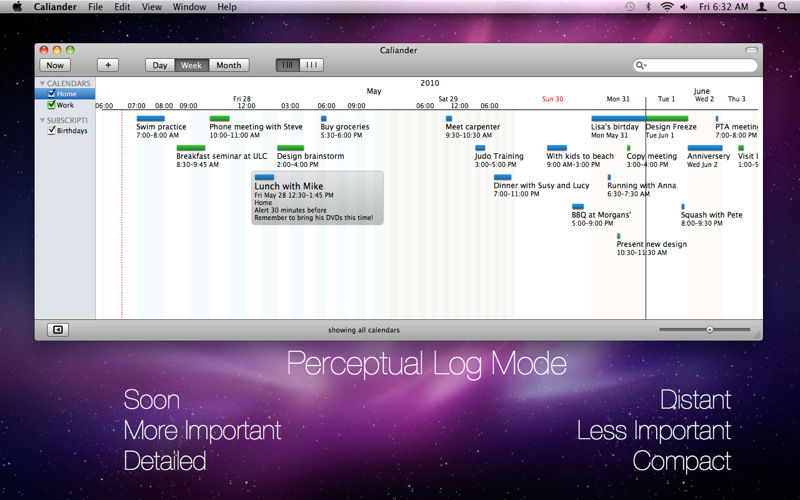Viewport: 800px width, 500px height.
Task: Click the Time Machine menu bar icon
Action: [630, 7]
